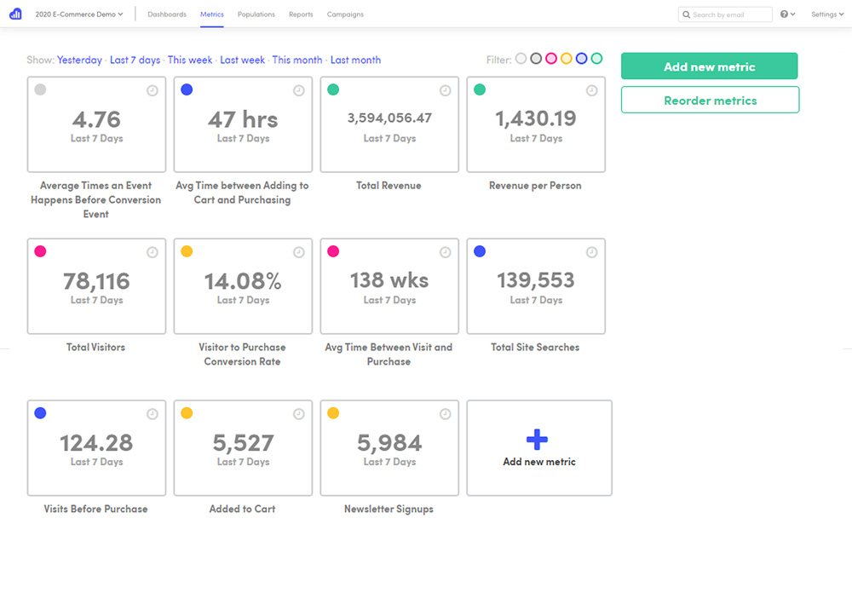This screenshot has height=616, width=852.
Task: Expand the chevron next to the help icon
Action: (793, 14)
